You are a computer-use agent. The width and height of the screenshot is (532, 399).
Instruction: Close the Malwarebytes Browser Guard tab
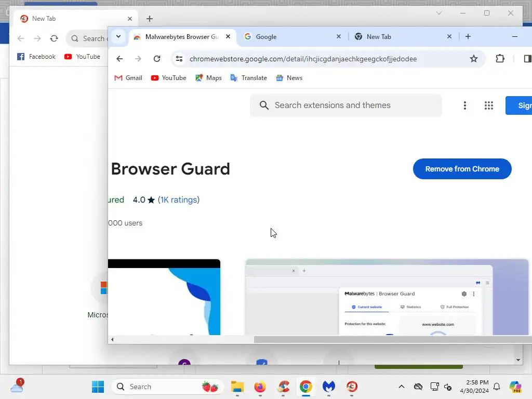pyautogui.click(x=228, y=36)
